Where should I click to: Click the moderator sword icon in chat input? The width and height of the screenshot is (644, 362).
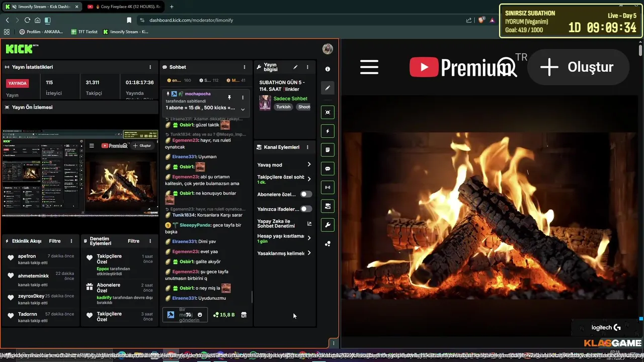[171, 315]
